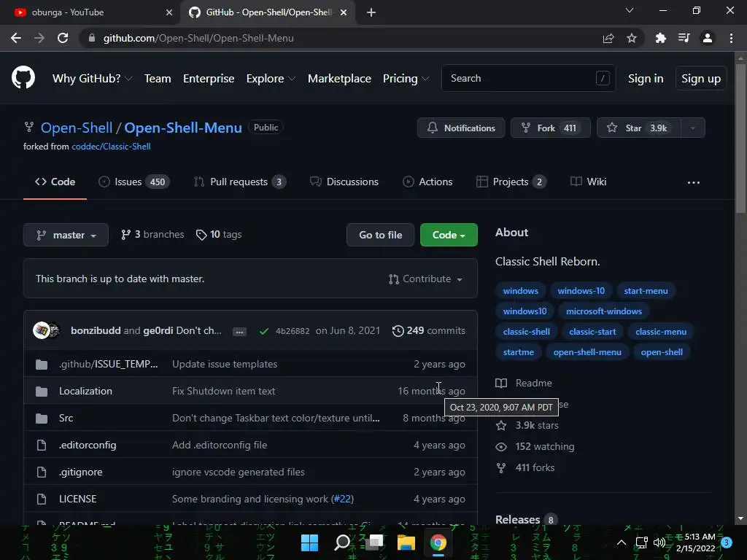The image size is (747, 560).
Task: Expand the Explore menu
Action: (x=271, y=79)
